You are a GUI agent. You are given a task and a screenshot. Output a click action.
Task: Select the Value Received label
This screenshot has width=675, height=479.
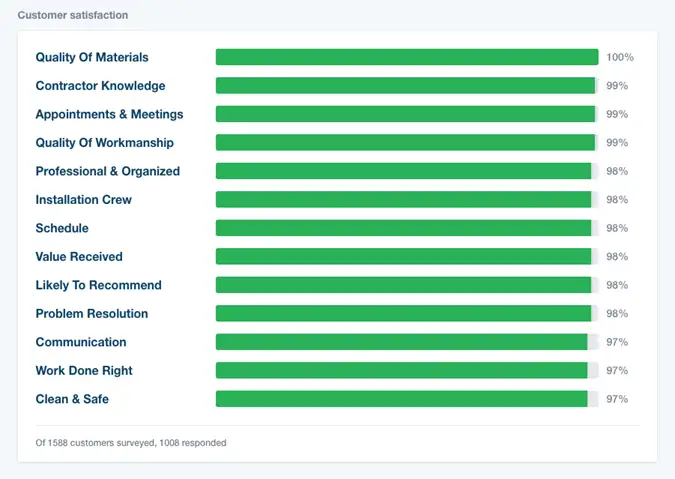coord(79,257)
